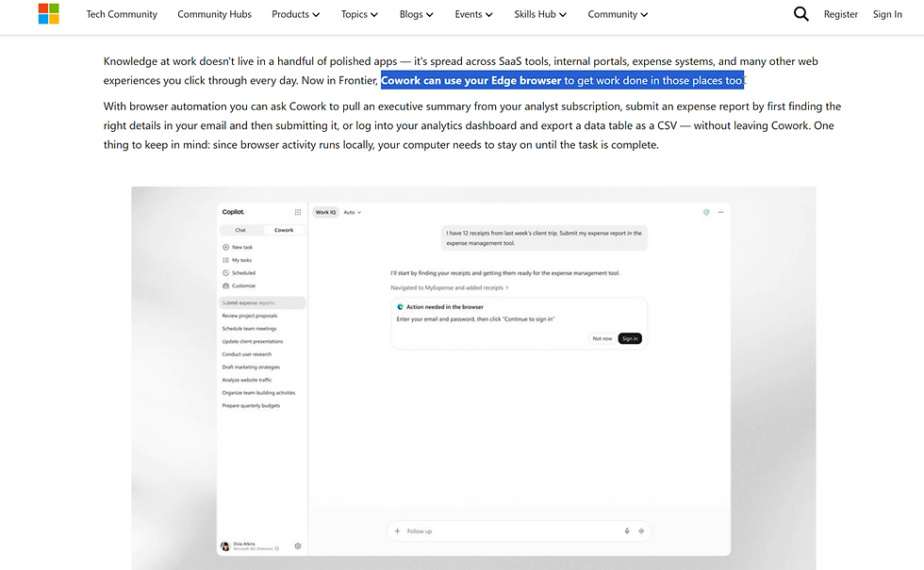Open the Skills Hub dropdown
Screen dimensions: 924x570
click(539, 14)
